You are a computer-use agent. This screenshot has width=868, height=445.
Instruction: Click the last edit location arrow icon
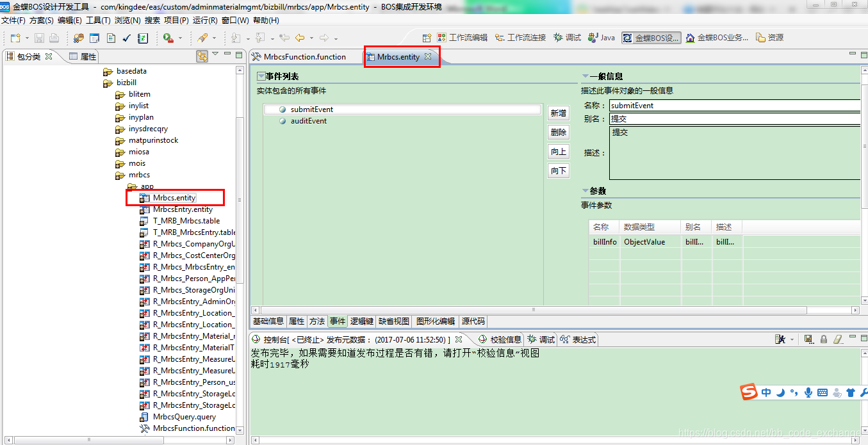point(285,38)
